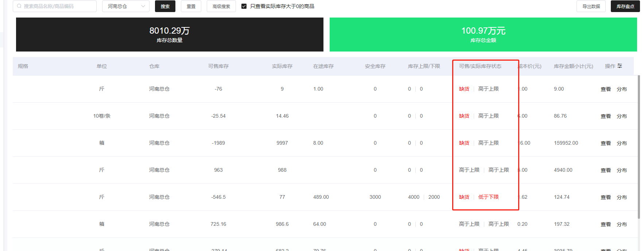Click 查看 in the 86.76 subtotal row
Viewport: 644px width, 251px height.
[606, 116]
